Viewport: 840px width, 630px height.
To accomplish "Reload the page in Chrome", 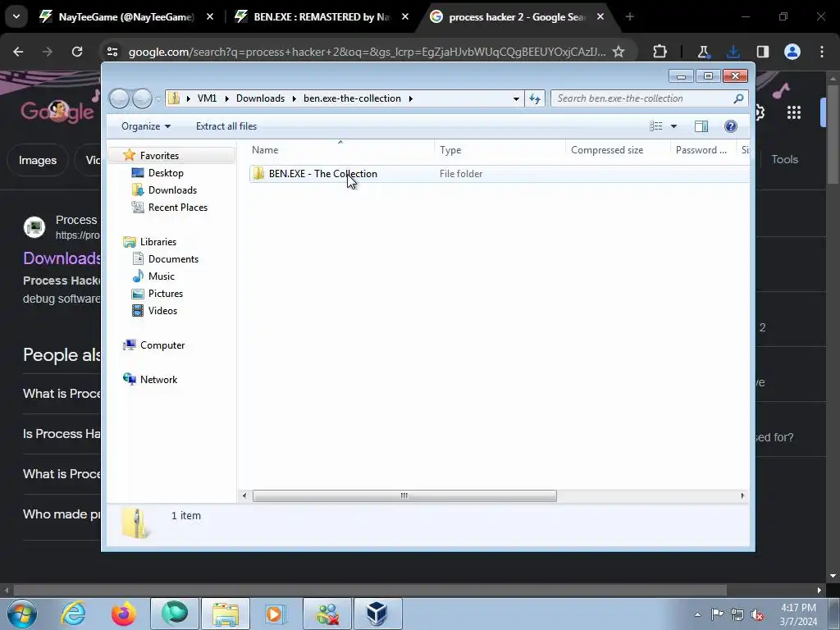I will [x=77, y=52].
